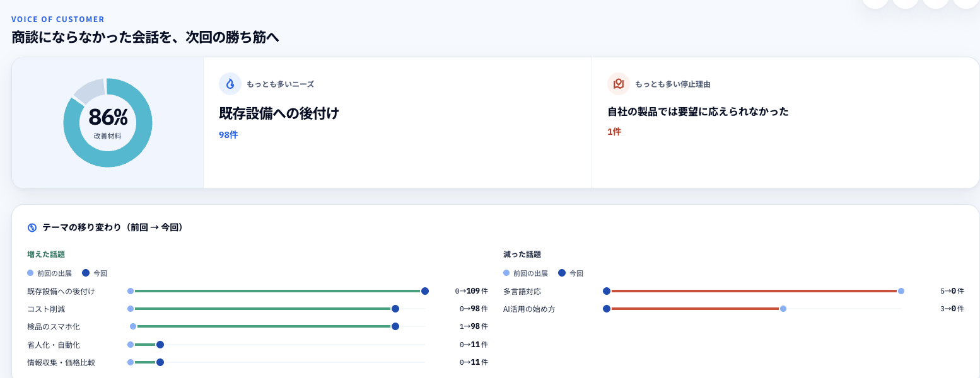Click the dark 今回 dot on 多言語対応 row

(x=607, y=291)
